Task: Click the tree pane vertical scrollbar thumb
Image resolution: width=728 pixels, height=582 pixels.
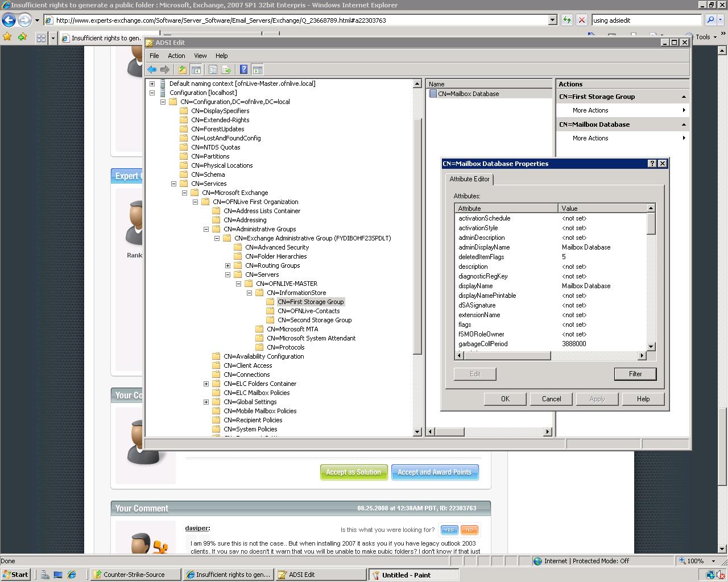Action: pos(417,236)
